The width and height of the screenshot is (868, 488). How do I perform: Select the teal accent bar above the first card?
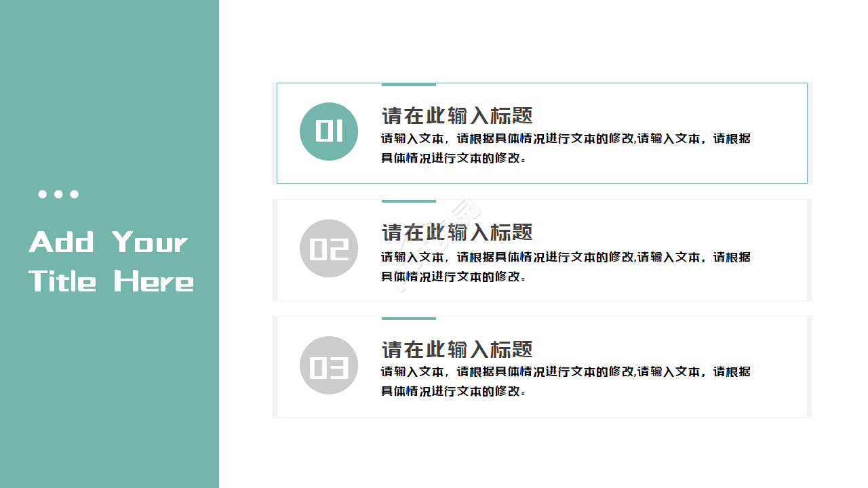[408, 85]
